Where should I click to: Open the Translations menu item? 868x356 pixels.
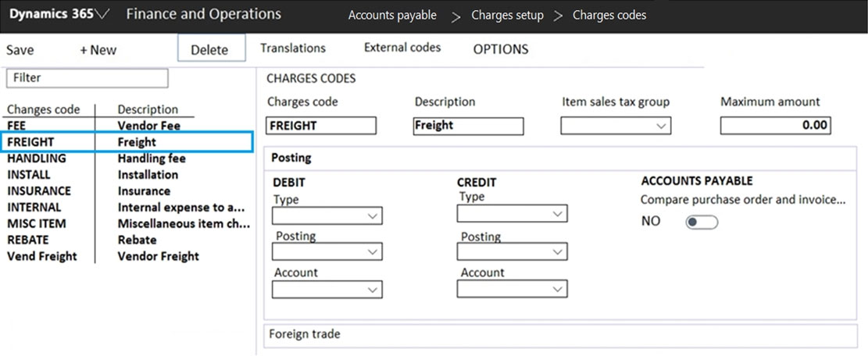click(x=293, y=48)
